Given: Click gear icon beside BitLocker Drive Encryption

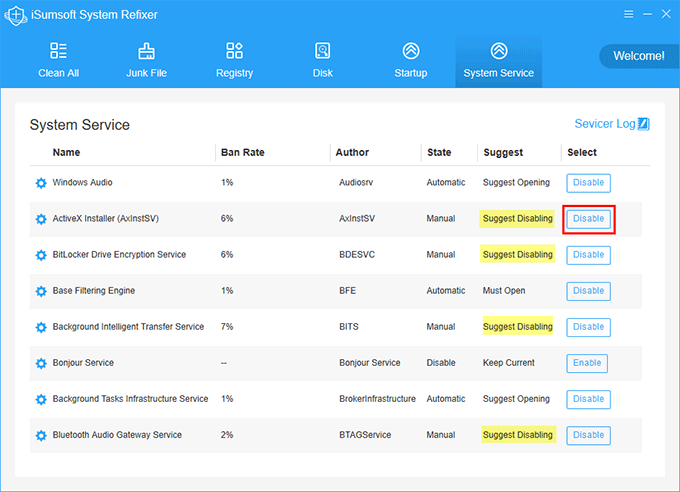Looking at the screenshot, I should pyautogui.click(x=41, y=255).
